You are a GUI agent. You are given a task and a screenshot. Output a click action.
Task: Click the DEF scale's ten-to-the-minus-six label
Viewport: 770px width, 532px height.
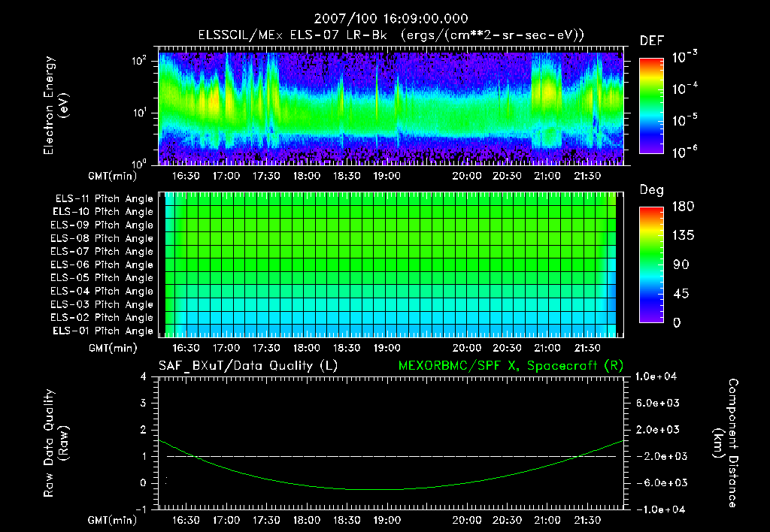tap(685, 151)
